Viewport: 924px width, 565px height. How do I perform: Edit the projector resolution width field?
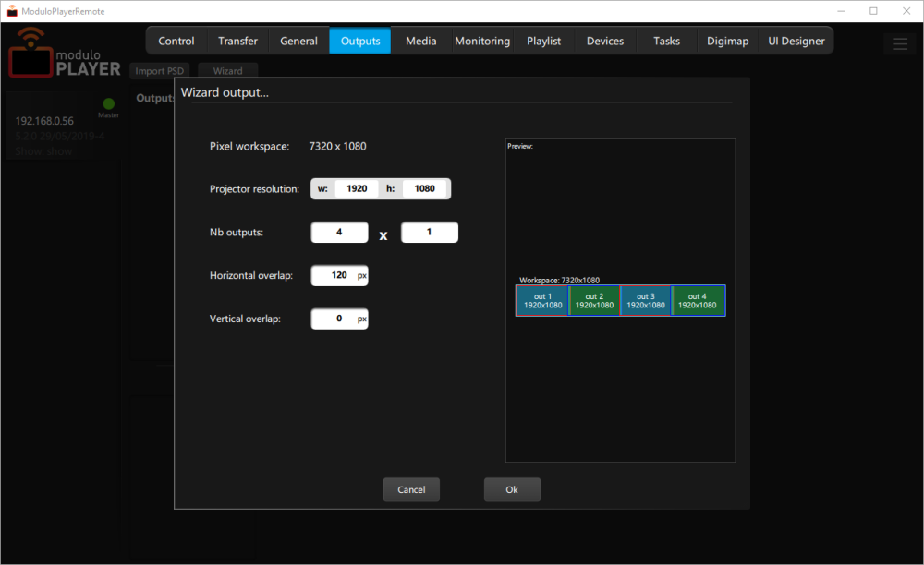tap(356, 188)
